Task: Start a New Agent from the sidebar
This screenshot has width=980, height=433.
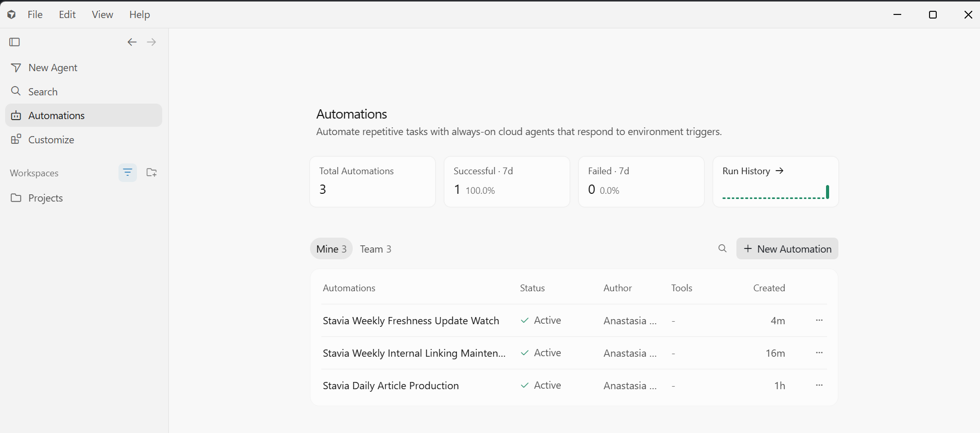Action: (83, 68)
